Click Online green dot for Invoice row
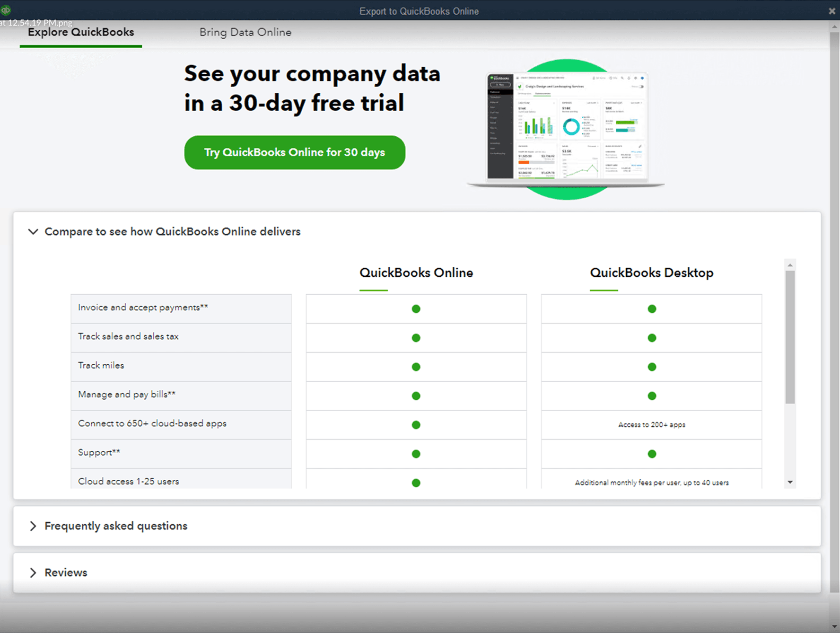The height and width of the screenshot is (633, 840). (416, 309)
